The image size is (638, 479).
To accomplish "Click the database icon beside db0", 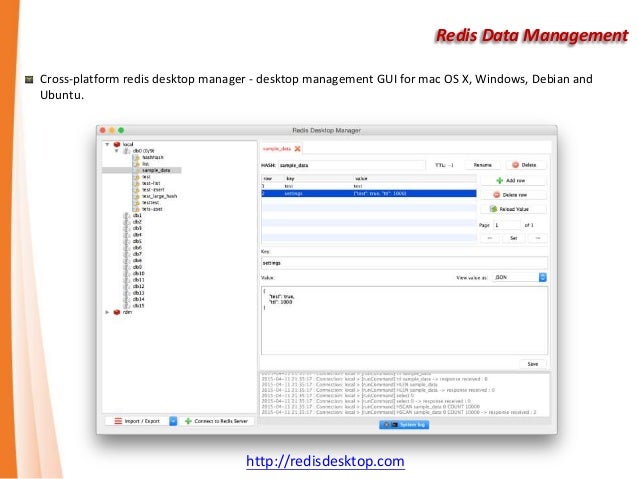I will click(127, 151).
